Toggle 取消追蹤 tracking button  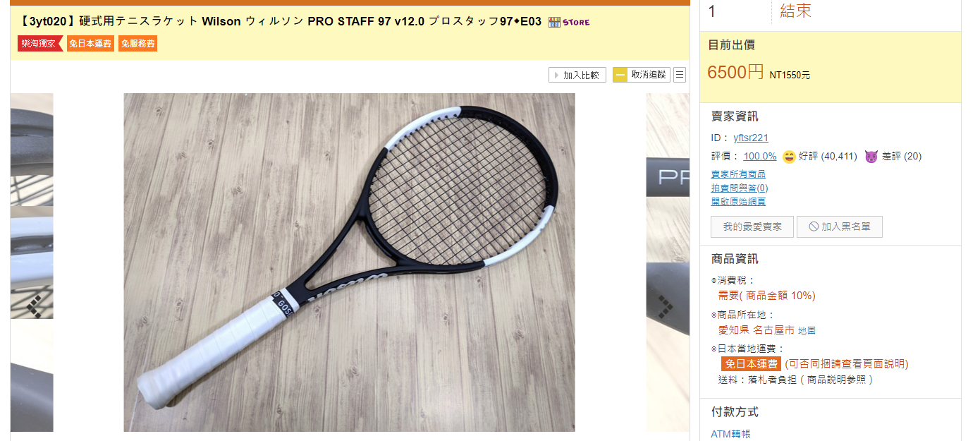pyautogui.click(x=641, y=75)
